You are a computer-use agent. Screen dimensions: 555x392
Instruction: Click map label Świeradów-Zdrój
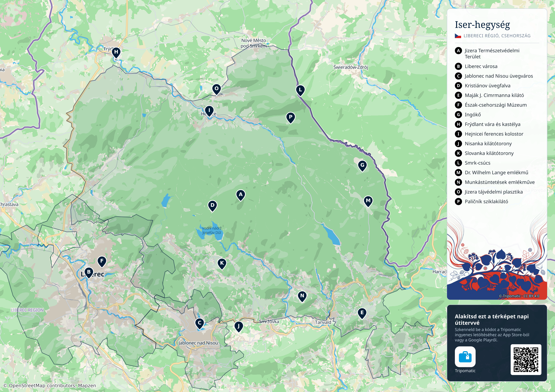350,67
